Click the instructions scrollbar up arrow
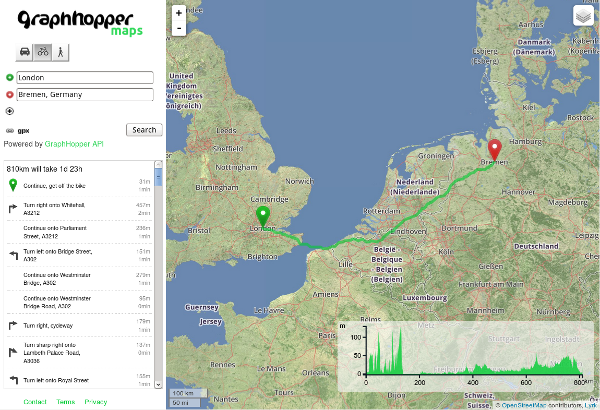 [158, 165]
